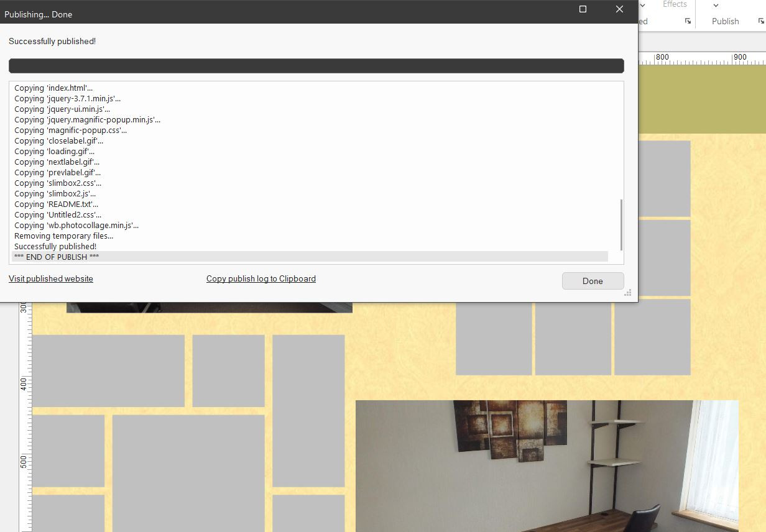Click the Done button
This screenshot has width=766, height=532.
coord(593,281)
